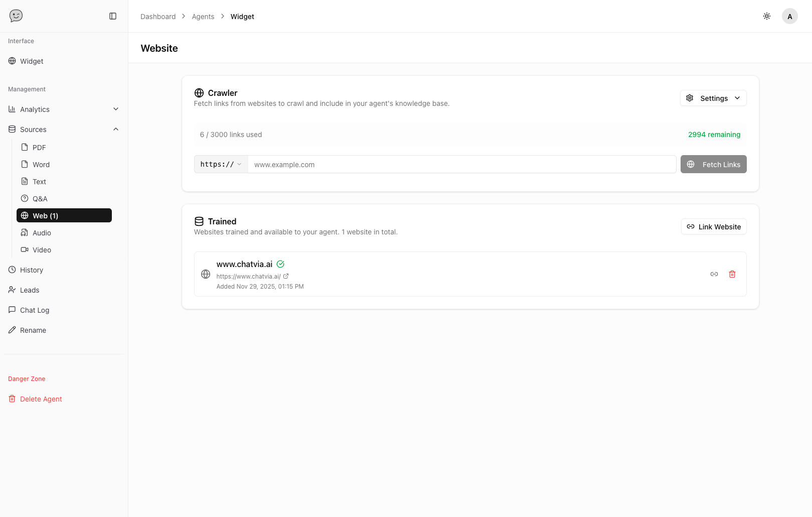Open the https:// protocol dropdown

221,164
